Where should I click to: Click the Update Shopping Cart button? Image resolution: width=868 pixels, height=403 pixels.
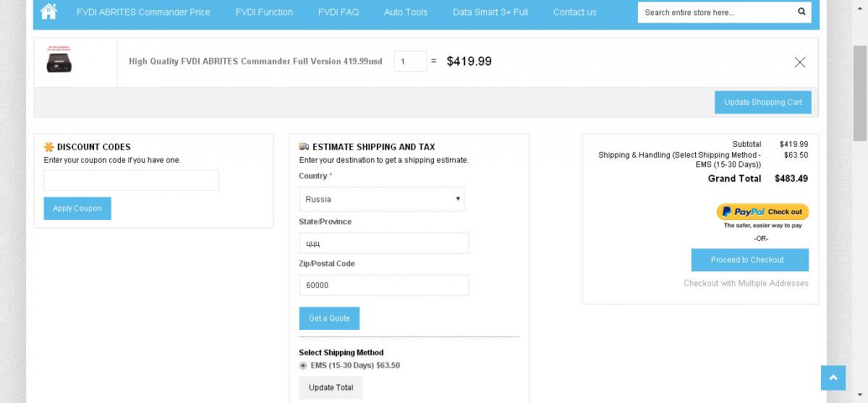(x=763, y=102)
